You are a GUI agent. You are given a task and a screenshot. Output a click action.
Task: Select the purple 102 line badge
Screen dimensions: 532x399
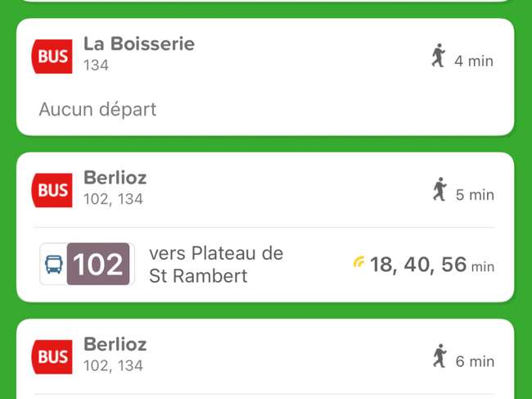click(x=98, y=264)
